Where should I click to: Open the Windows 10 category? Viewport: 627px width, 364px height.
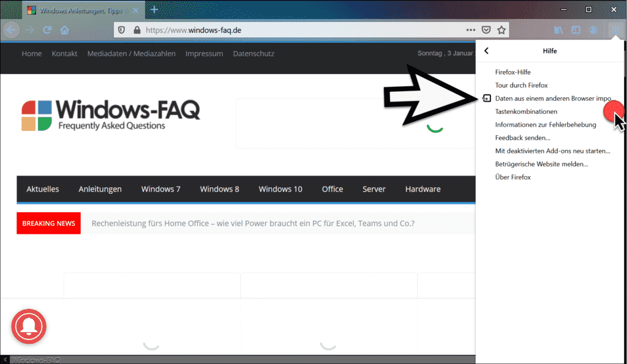[x=280, y=189]
